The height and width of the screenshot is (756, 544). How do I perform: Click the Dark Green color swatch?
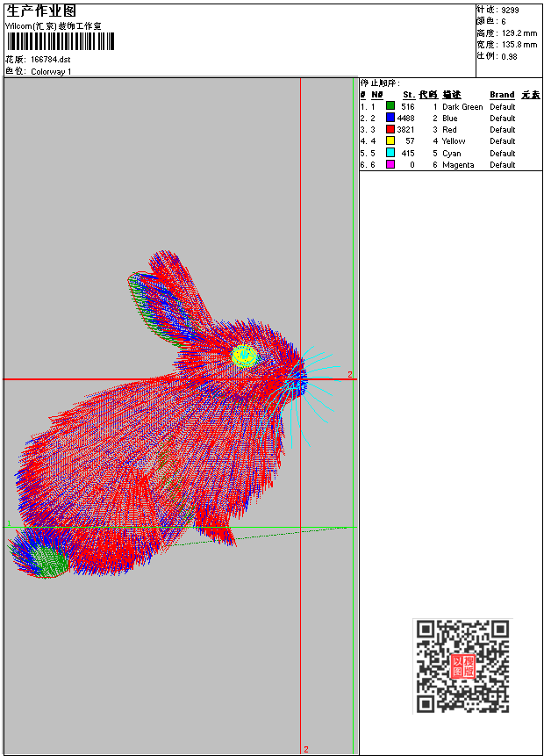[390, 106]
